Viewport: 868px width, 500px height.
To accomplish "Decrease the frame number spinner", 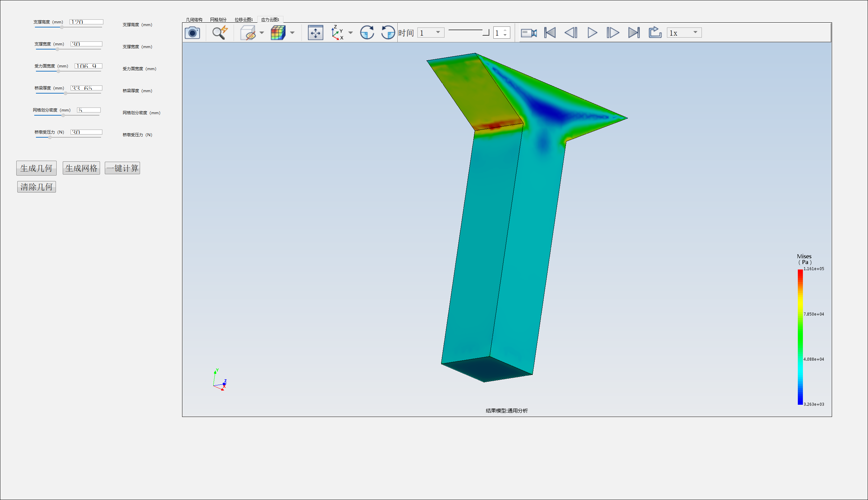I will 505,35.
